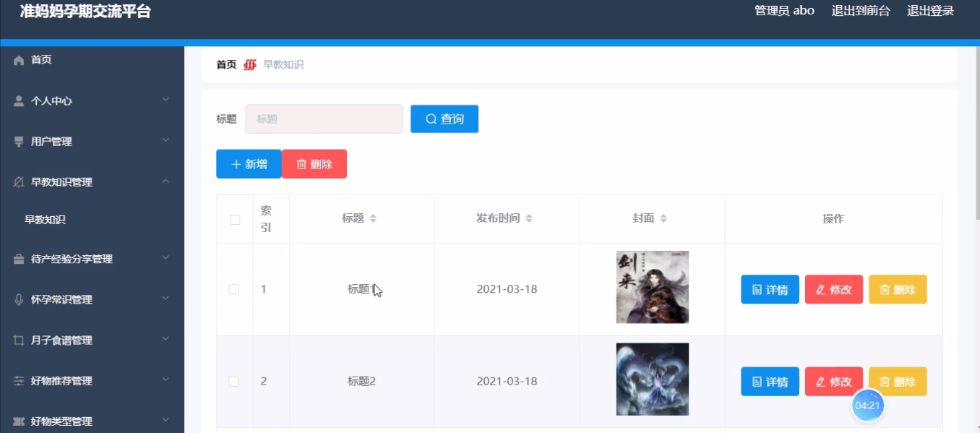Click the blue 04:21 timer bubble
Screen dimensions: 980x433
pos(868,406)
